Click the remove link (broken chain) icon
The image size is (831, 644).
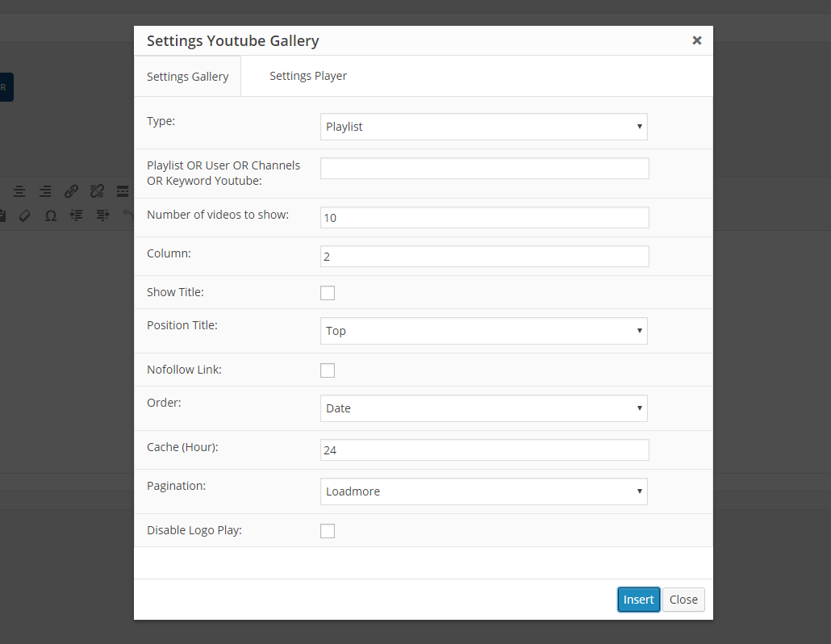pos(97,191)
